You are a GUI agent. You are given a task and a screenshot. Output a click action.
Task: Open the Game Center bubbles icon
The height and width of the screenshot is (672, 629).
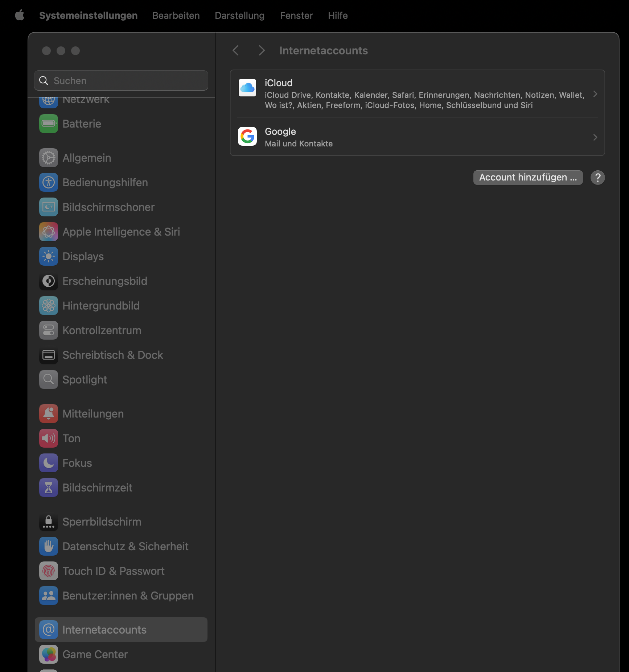(x=49, y=654)
